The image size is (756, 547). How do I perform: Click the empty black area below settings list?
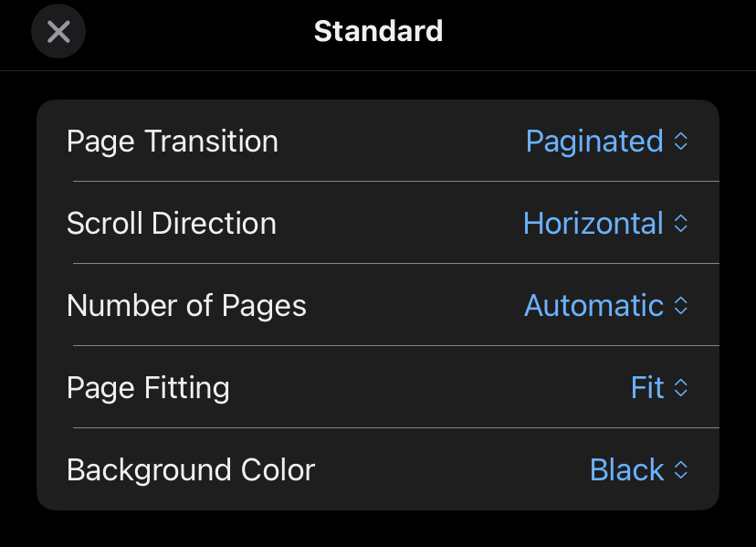click(x=378, y=529)
